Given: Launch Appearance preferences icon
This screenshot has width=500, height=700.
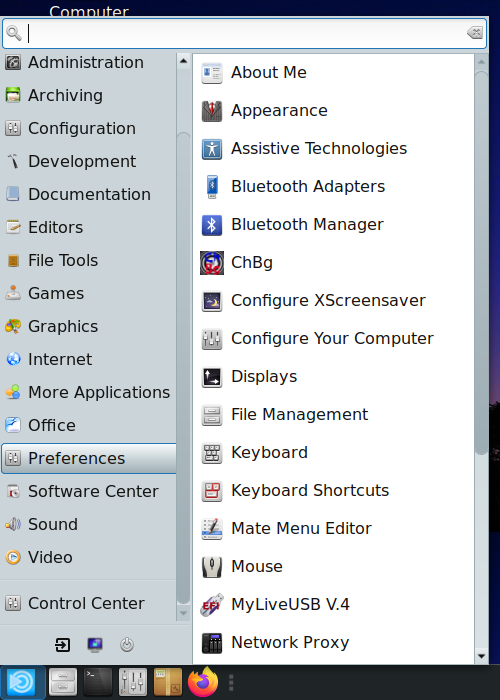Looking at the screenshot, I should 212,111.
